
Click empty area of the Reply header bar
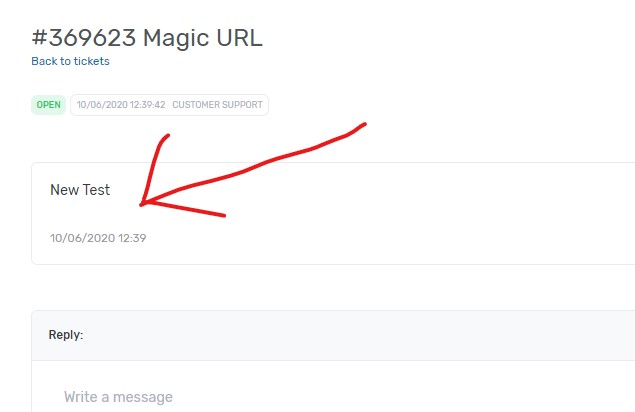tap(364, 335)
